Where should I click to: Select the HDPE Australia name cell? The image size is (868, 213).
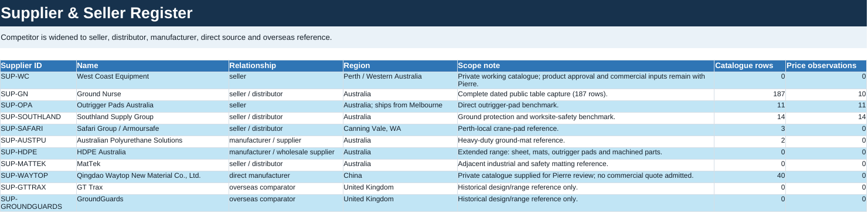tap(152, 153)
